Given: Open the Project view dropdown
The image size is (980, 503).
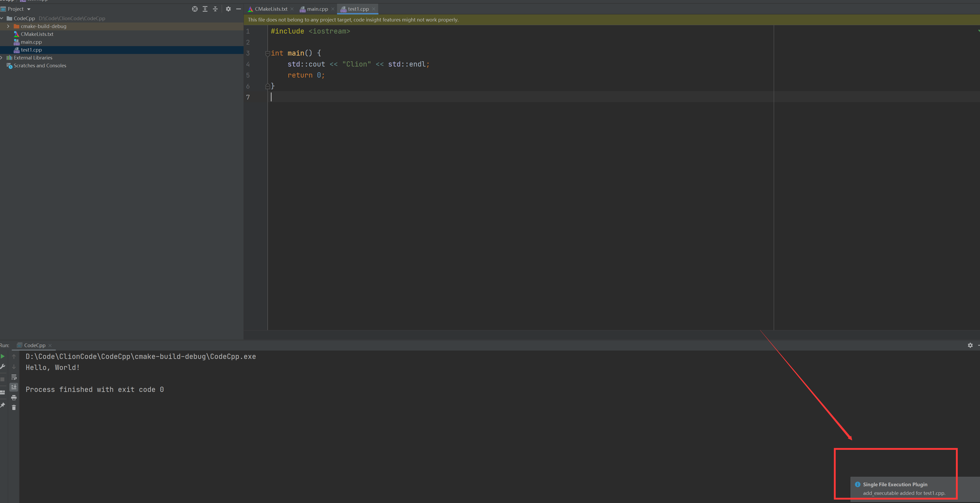Looking at the screenshot, I should (29, 9).
